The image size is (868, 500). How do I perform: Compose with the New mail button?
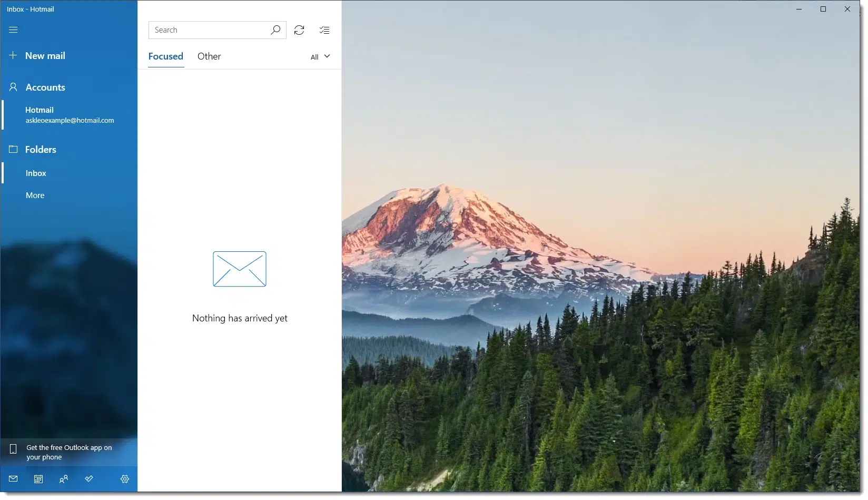[x=37, y=55]
